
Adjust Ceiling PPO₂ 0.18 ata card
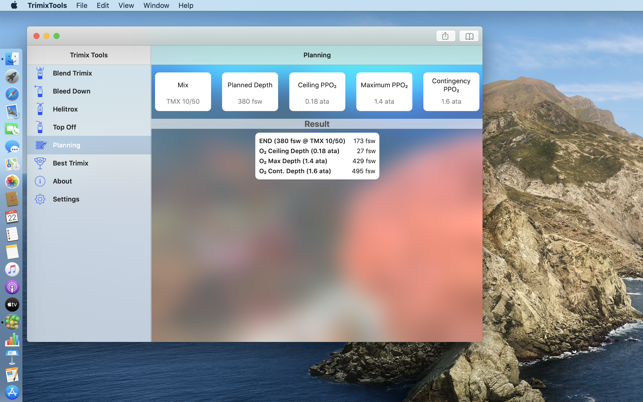click(x=317, y=91)
